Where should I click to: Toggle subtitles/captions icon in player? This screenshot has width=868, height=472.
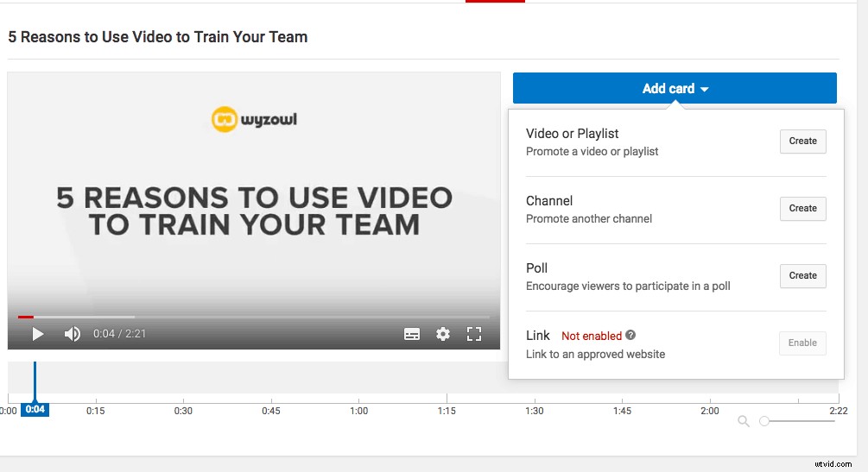pos(412,334)
